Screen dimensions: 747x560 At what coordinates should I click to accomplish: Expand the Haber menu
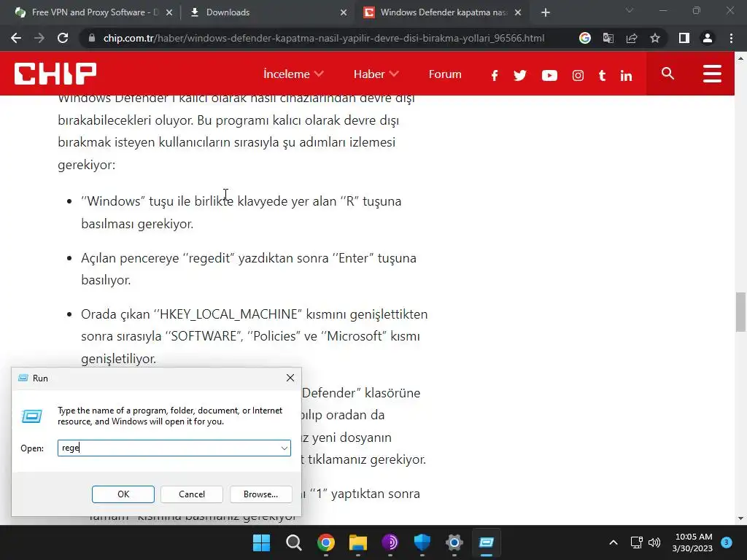coord(376,74)
